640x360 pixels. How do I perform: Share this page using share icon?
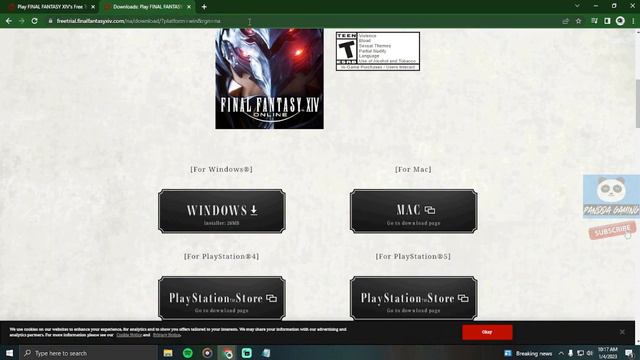click(x=565, y=21)
